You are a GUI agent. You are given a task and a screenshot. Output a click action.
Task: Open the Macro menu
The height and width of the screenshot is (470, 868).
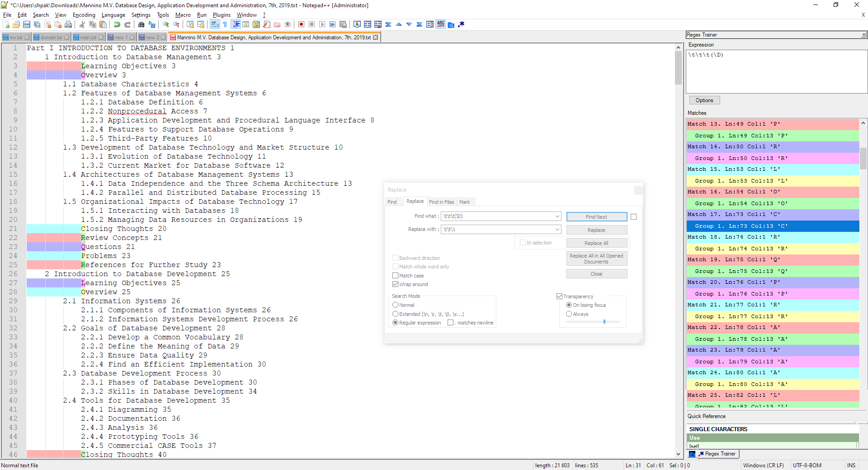tap(183, 15)
